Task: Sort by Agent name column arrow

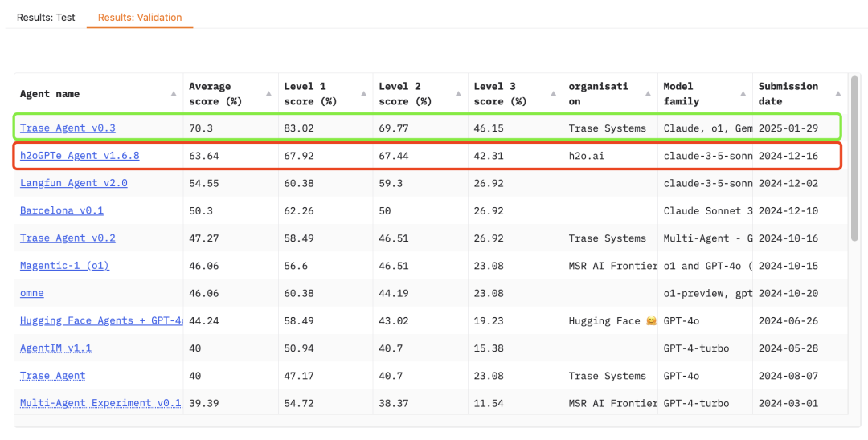Action: point(174,94)
